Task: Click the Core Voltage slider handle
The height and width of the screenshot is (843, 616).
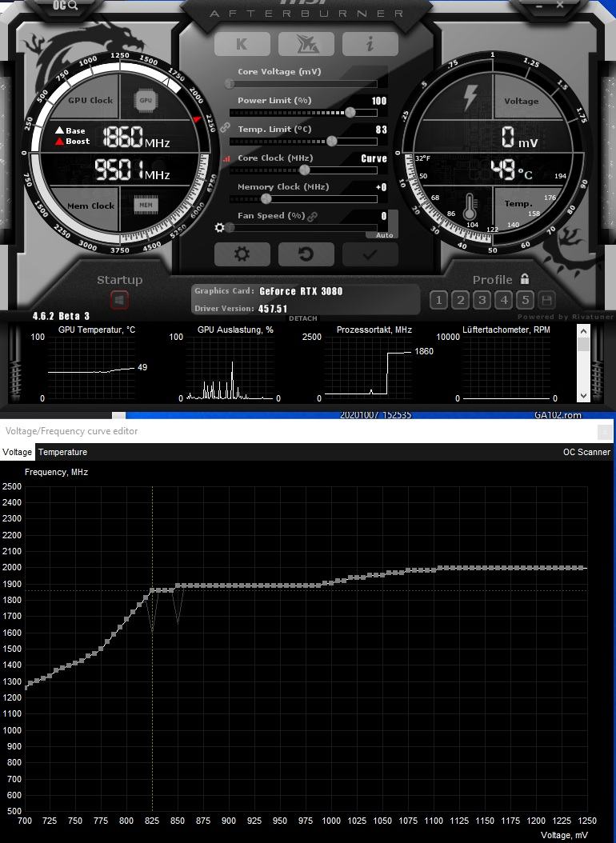Action: tap(230, 83)
